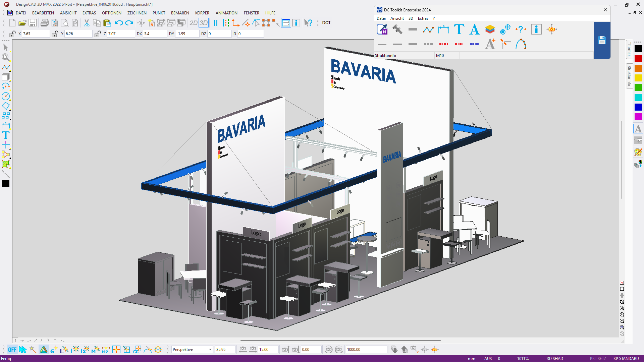Open Extras menu in DC Toolkit window

tap(423, 18)
